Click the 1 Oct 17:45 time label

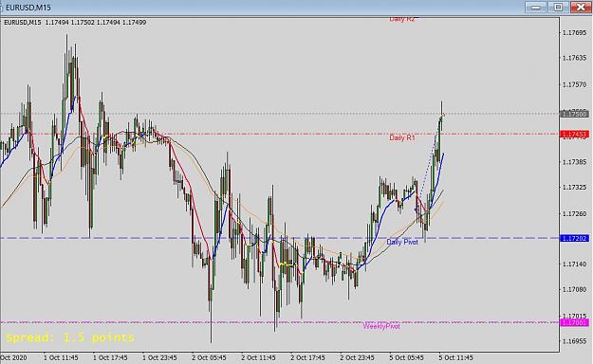click(x=110, y=357)
